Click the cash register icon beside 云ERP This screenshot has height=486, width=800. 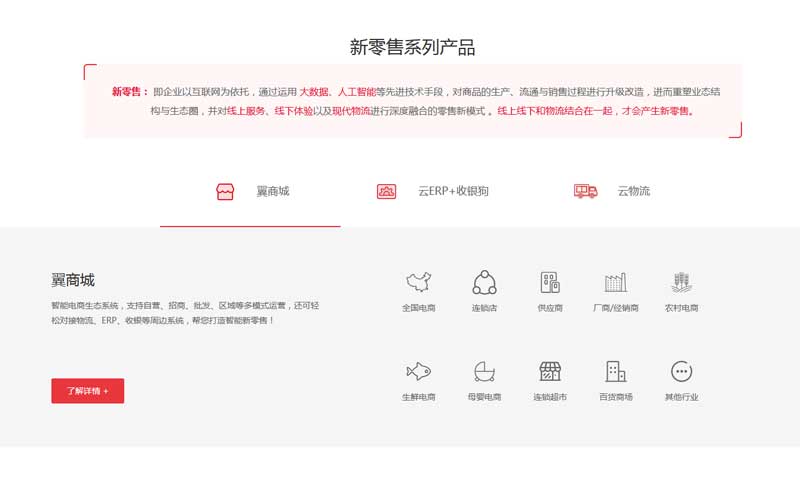coord(386,191)
